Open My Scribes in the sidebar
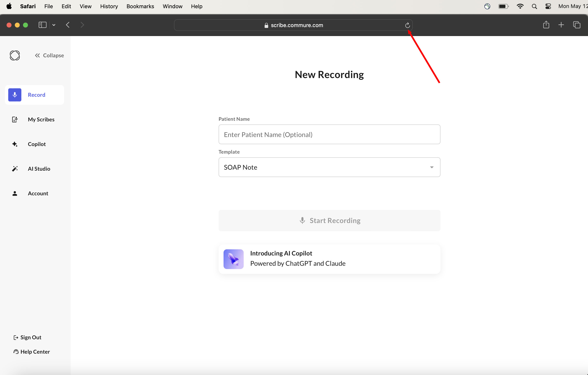Screen dimensions: 588x375 click(x=35, y=119)
